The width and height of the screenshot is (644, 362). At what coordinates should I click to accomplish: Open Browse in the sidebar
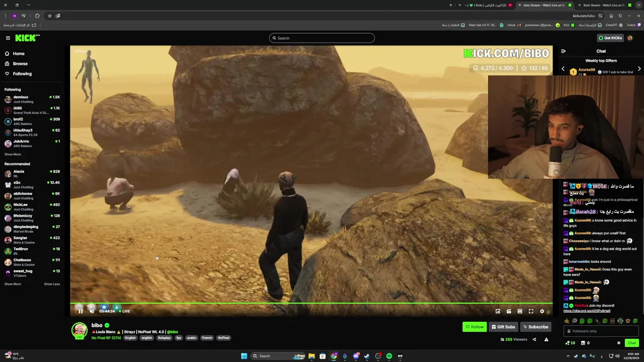click(x=20, y=63)
